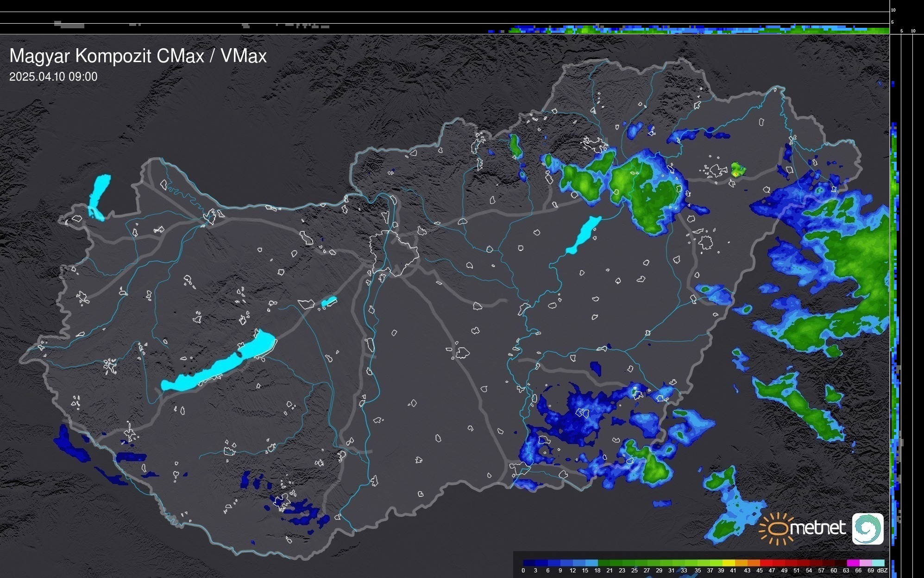
Task: Select the bright red 45 dBZ legend swatch
Action: (766, 563)
